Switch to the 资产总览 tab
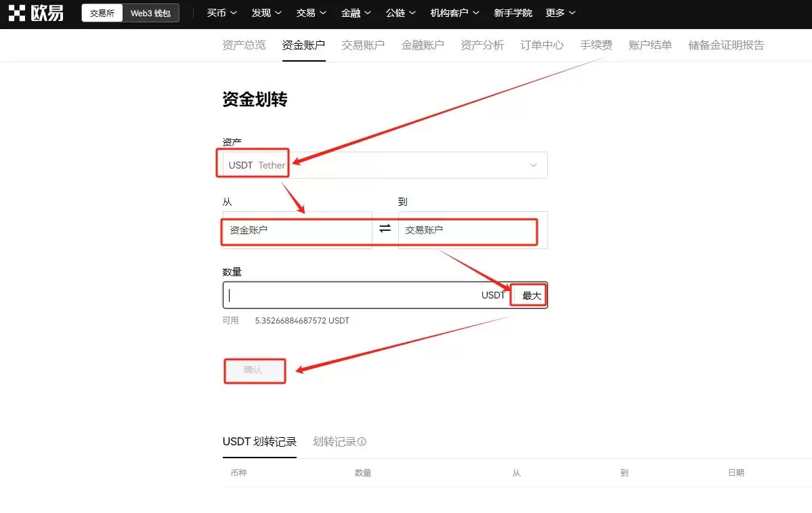The width and height of the screenshot is (812, 513). (244, 45)
